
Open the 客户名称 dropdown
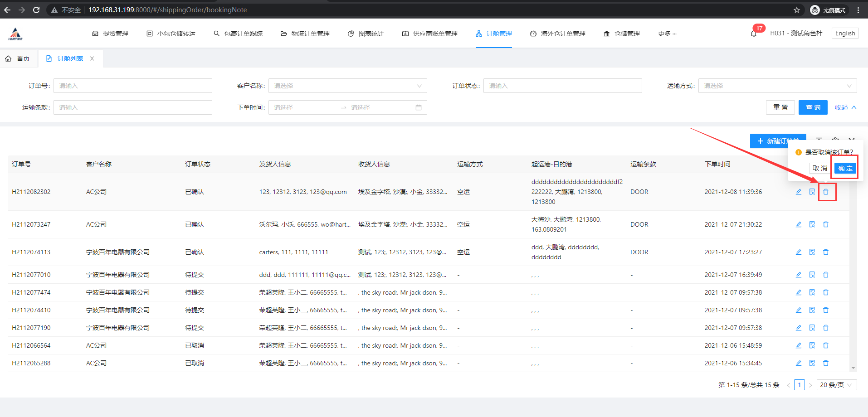coord(347,86)
